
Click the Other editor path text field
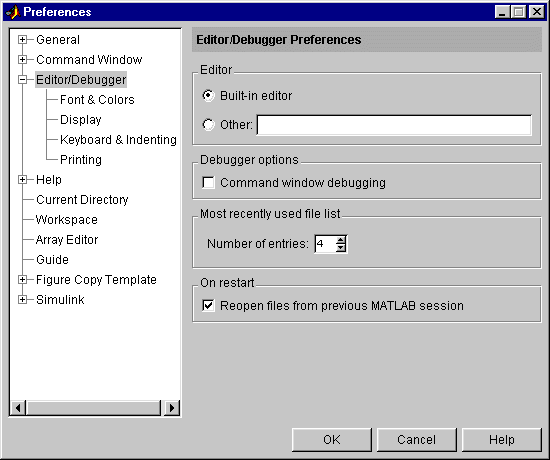(x=394, y=125)
